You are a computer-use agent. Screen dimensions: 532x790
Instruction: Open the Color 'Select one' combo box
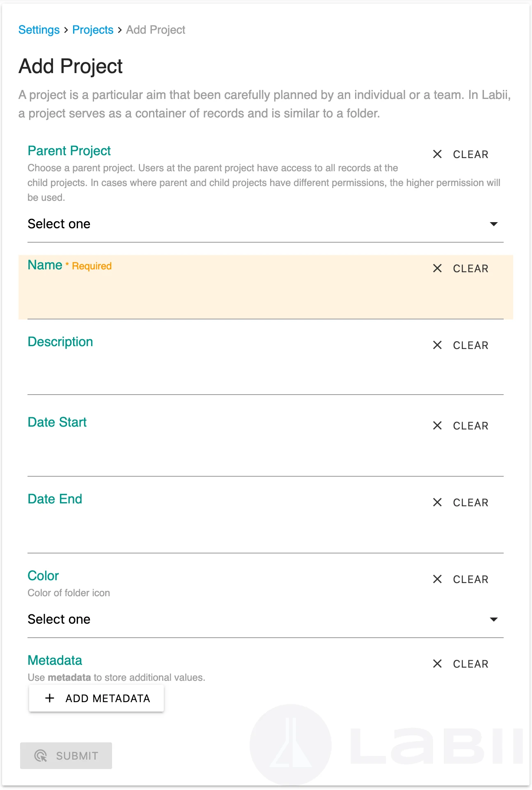pos(265,620)
